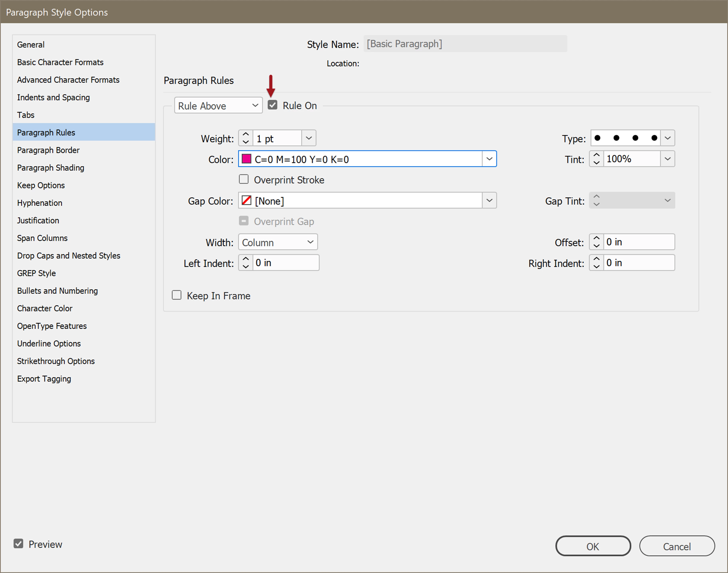728x573 pixels.
Task: Click the magenta color swatch in Color field
Action: 247,159
